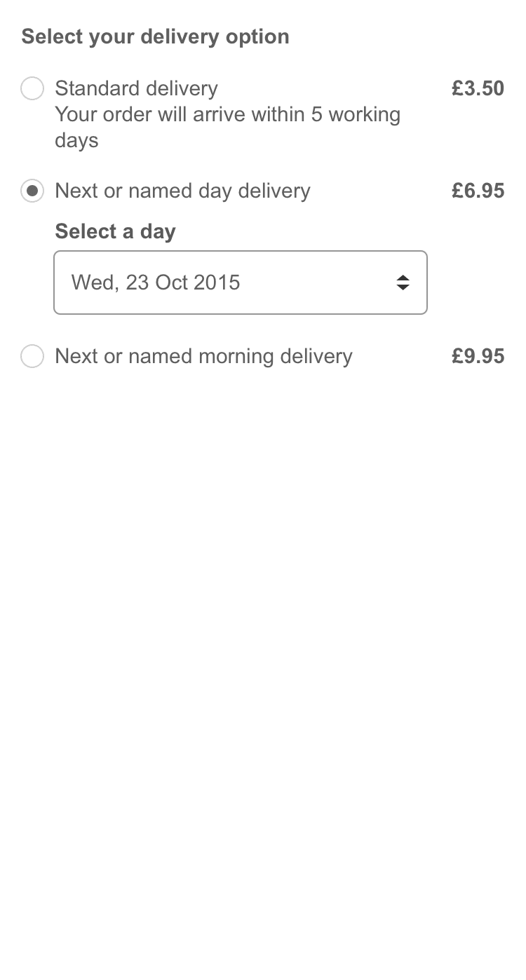Viewport: 526px width, 980px height.
Task: Click the selected named day delivery radio
Action: coord(32,191)
